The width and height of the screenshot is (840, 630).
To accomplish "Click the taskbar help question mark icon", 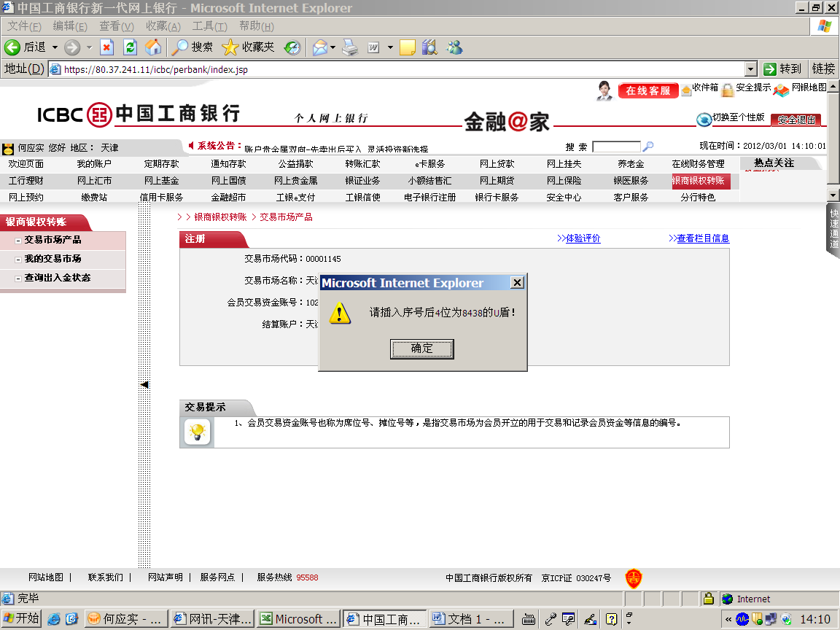I will [611, 619].
